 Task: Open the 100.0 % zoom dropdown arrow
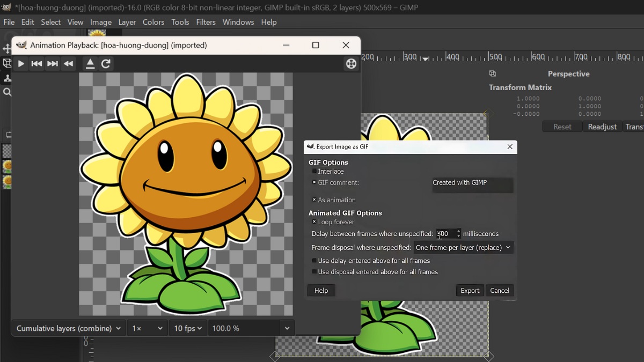(287, 328)
